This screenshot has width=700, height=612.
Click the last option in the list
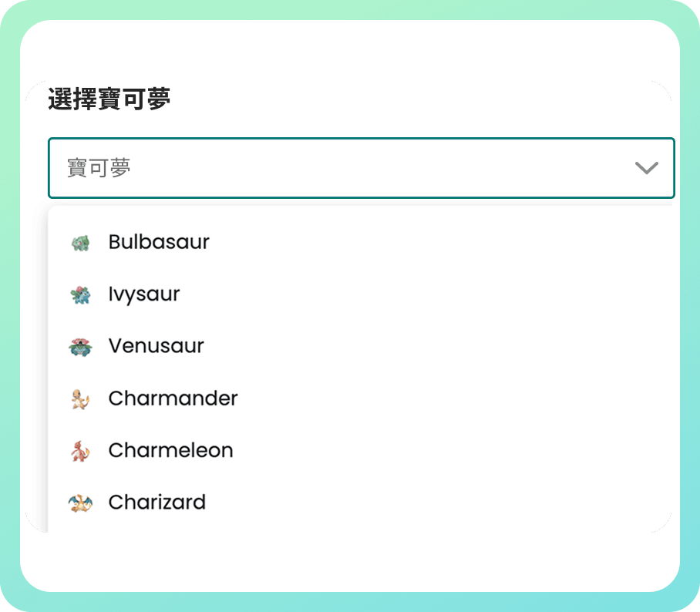click(156, 502)
